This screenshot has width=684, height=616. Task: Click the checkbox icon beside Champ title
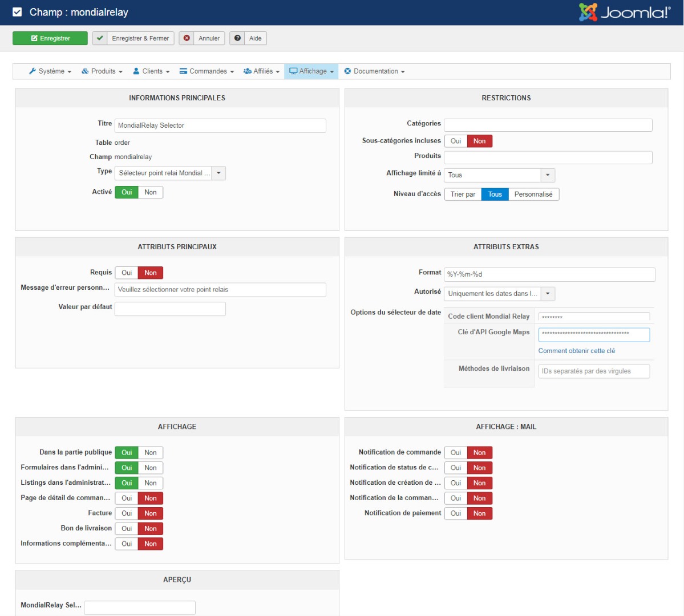click(17, 12)
